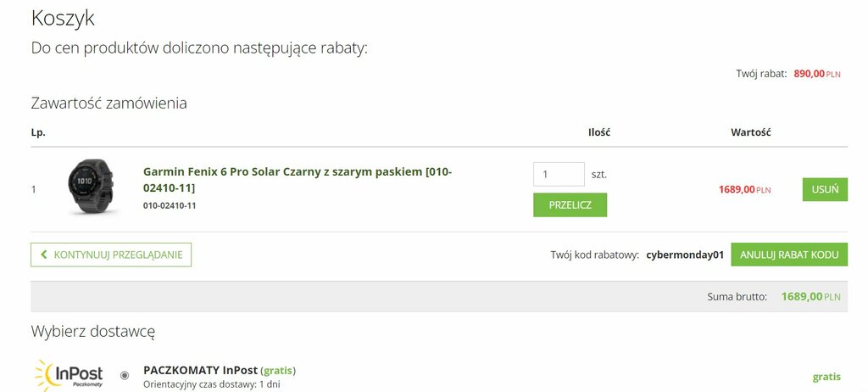Viewport: 868px width, 392px height.
Task: Click the left chevron on continue browsing
Action: tap(44, 255)
